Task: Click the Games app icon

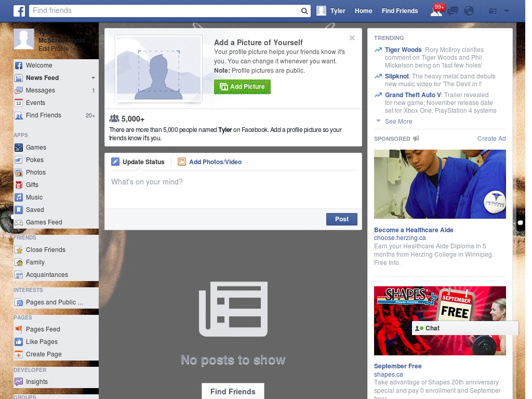Action: pyautogui.click(x=19, y=148)
